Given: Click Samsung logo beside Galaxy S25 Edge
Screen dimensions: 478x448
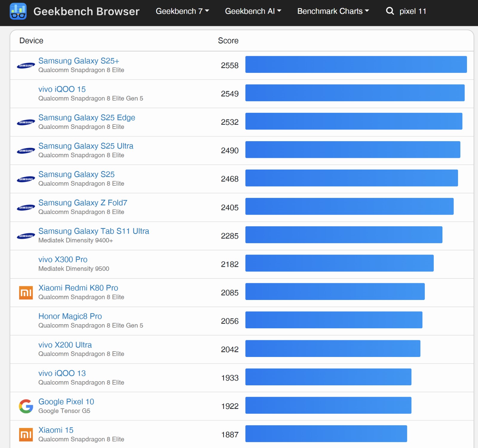Looking at the screenshot, I should 26,122.
